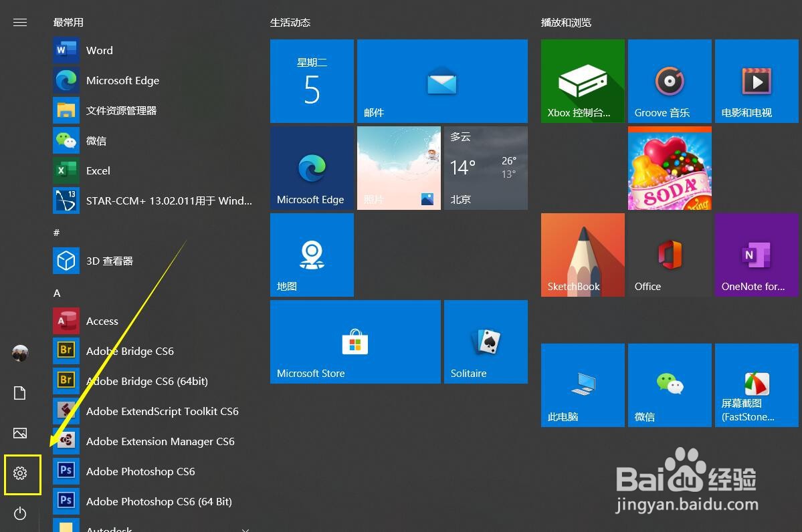The height and width of the screenshot is (532, 802).
Task: Open Settings via the gear button
Action: [21, 475]
